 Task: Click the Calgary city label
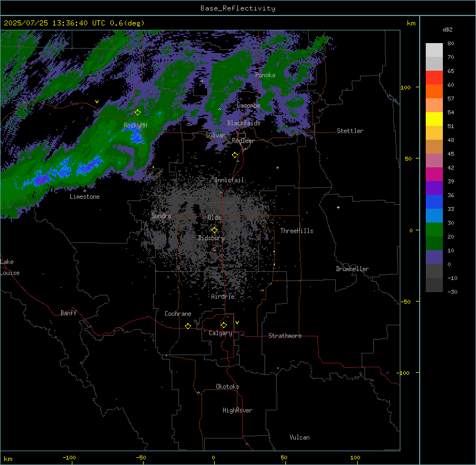click(x=220, y=333)
